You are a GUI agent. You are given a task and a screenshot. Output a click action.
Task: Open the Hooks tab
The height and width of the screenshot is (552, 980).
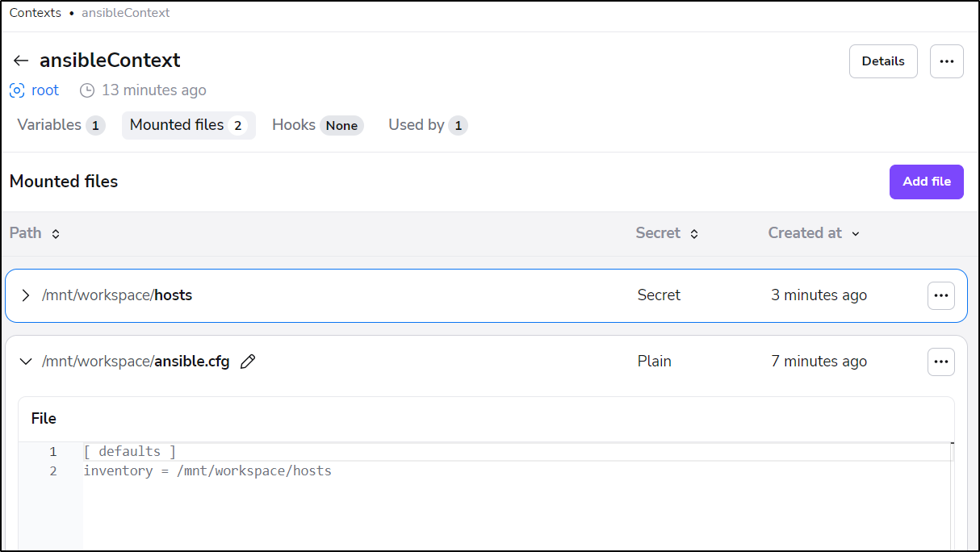tap(318, 125)
